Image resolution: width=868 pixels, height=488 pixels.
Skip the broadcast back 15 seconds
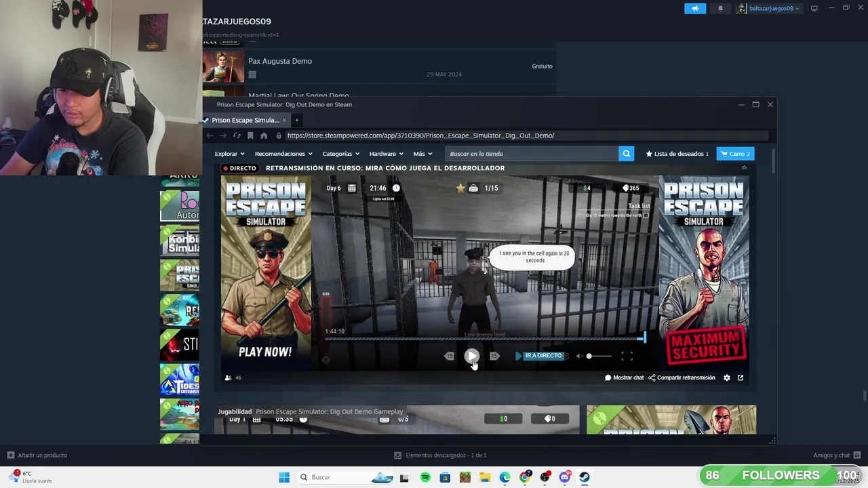449,356
